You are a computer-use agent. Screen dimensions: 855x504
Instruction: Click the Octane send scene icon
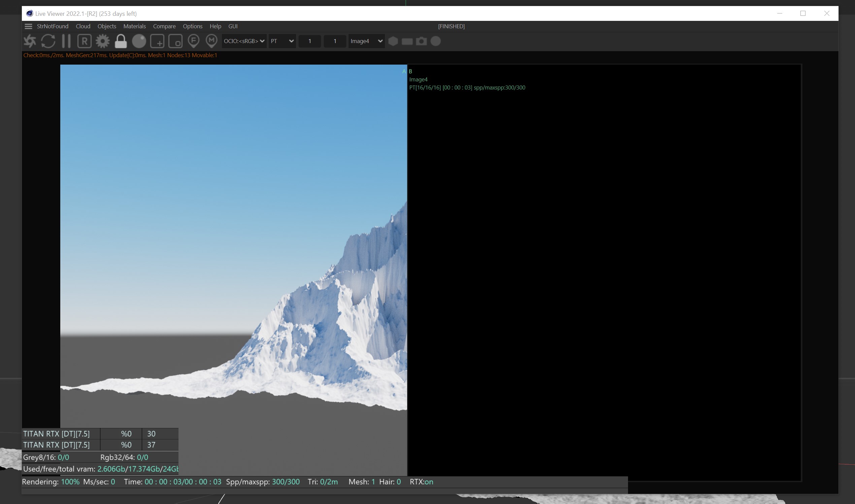tap(30, 41)
